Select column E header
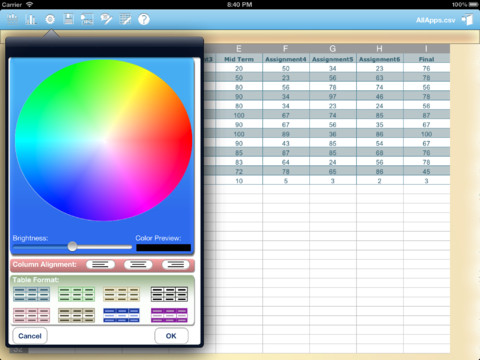 pyautogui.click(x=239, y=49)
